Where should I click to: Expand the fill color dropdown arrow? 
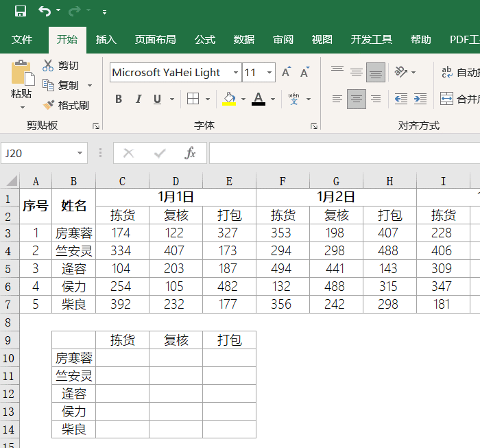click(243, 99)
